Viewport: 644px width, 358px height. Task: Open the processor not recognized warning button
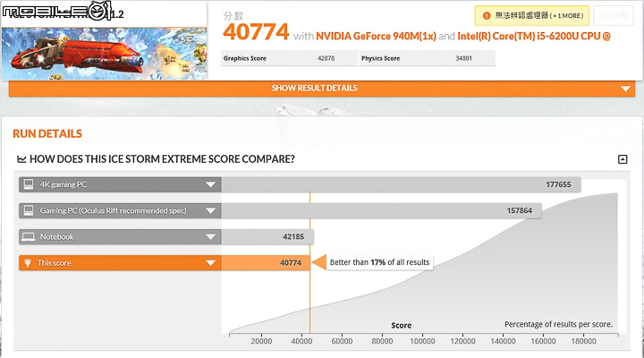click(532, 15)
